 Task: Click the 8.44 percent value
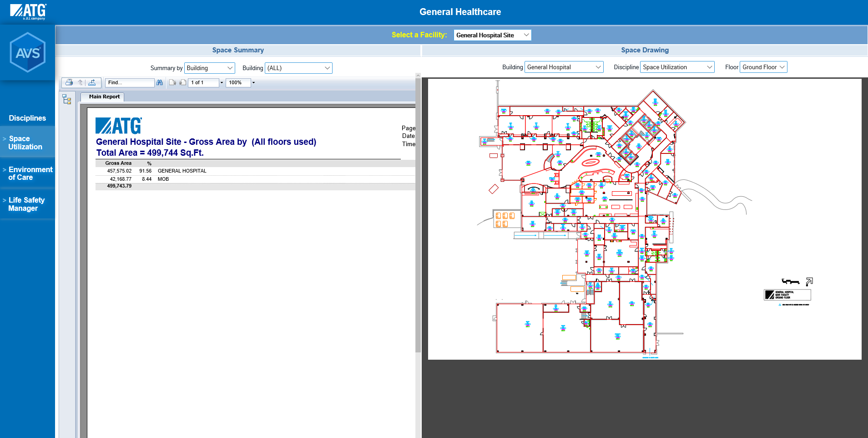click(146, 179)
